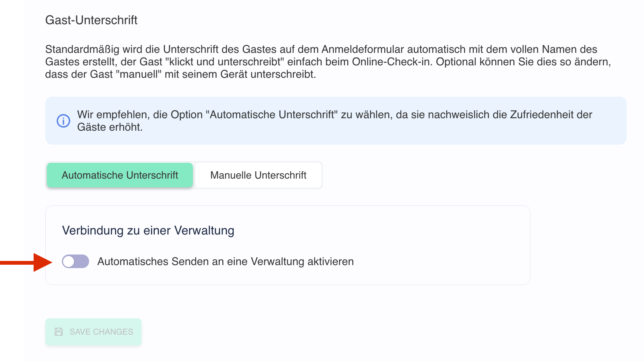This screenshot has height=361, width=644.
Task: Click the word 'manuell' in the description
Action: [x=140, y=74]
